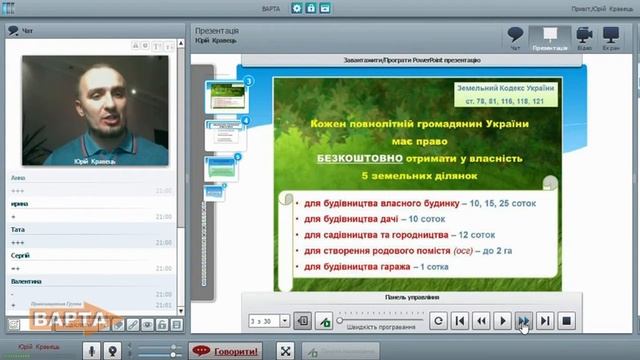Viewport: 640px width, 360px height.
Task: Open slide 5 thumbnail
Action: point(221,168)
